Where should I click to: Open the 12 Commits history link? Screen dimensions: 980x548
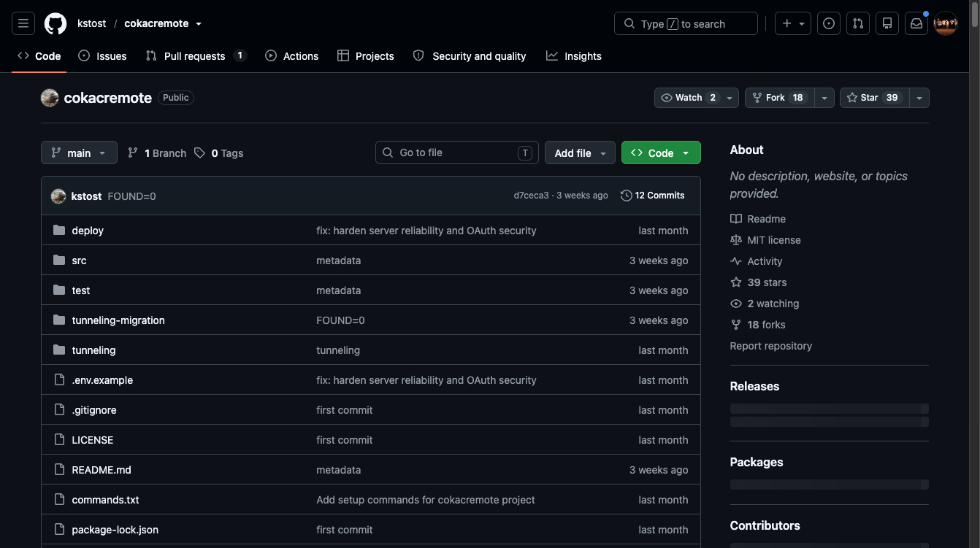tap(653, 196)
